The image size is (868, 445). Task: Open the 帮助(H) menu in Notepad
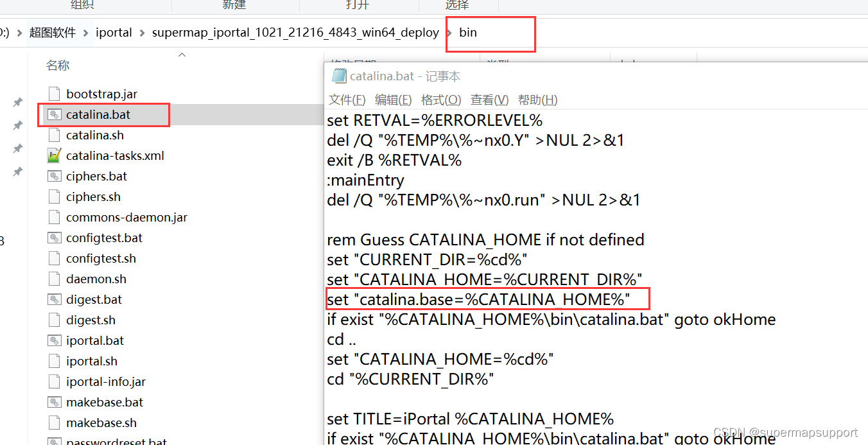[538, 100]
